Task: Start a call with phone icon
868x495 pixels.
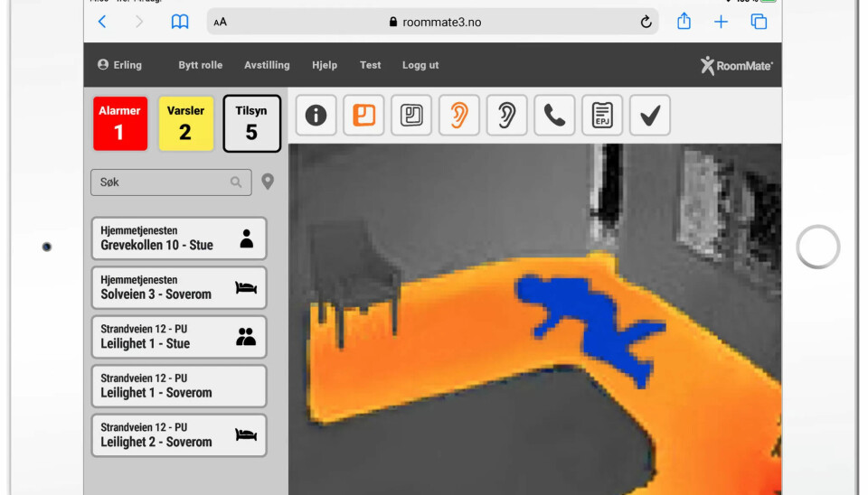Action: 554,116
